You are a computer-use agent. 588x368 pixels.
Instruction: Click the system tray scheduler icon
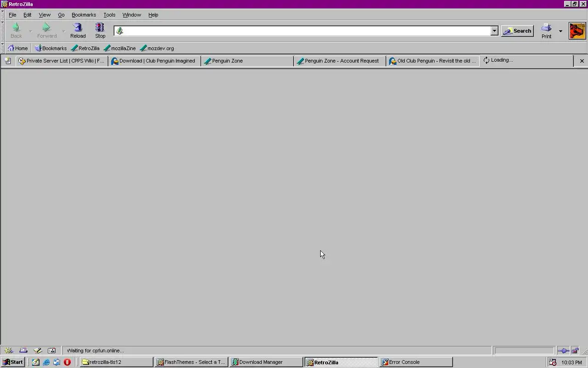point(553,362)
